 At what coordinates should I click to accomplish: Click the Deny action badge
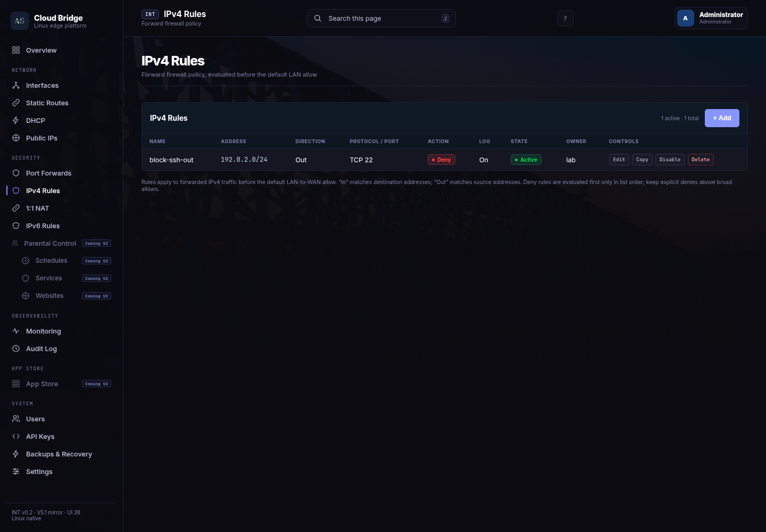point(442,160)
